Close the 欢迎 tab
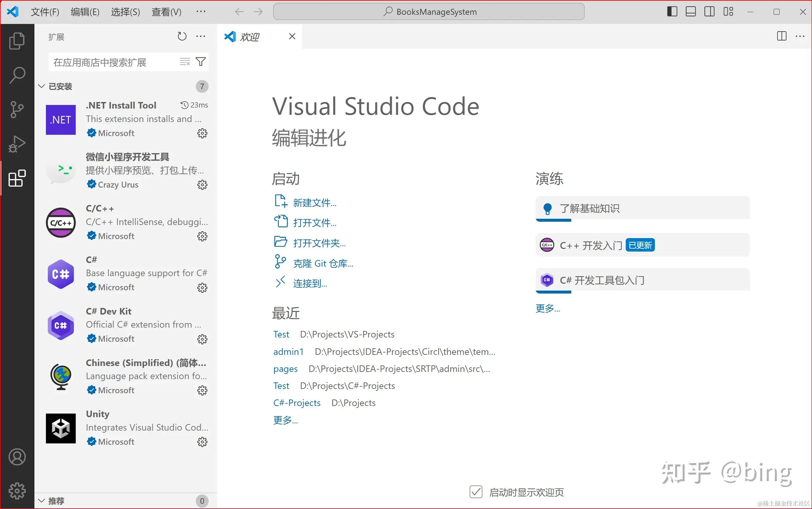The image size is (812, 509). click(x=292, y=36)
